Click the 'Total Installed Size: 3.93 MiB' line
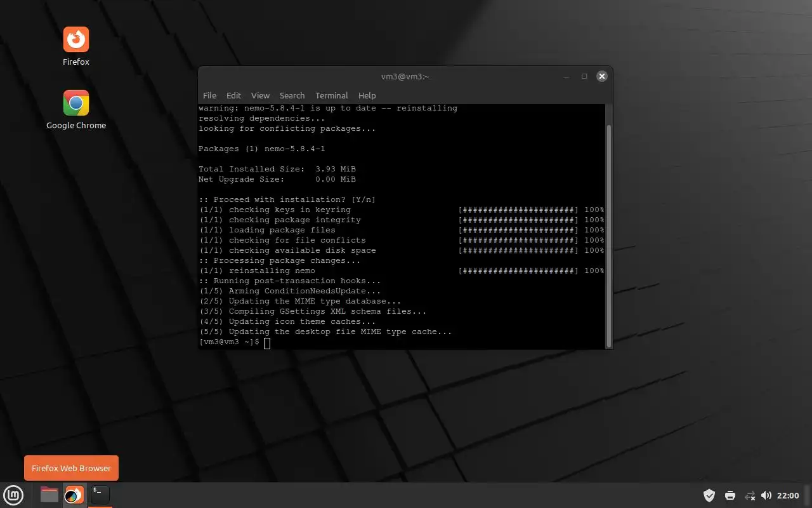 (x=277, y=169)
